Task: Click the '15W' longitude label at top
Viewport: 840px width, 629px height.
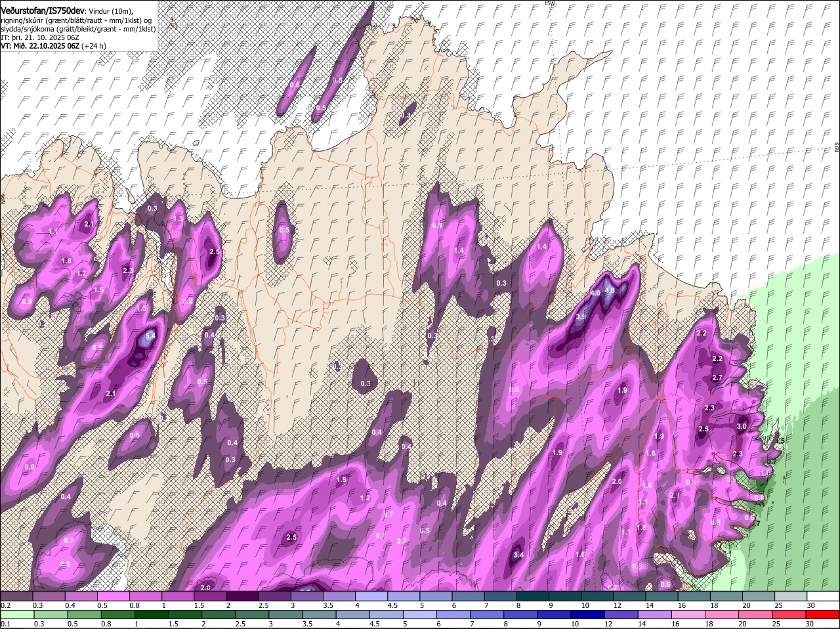Action: (549, 3)
